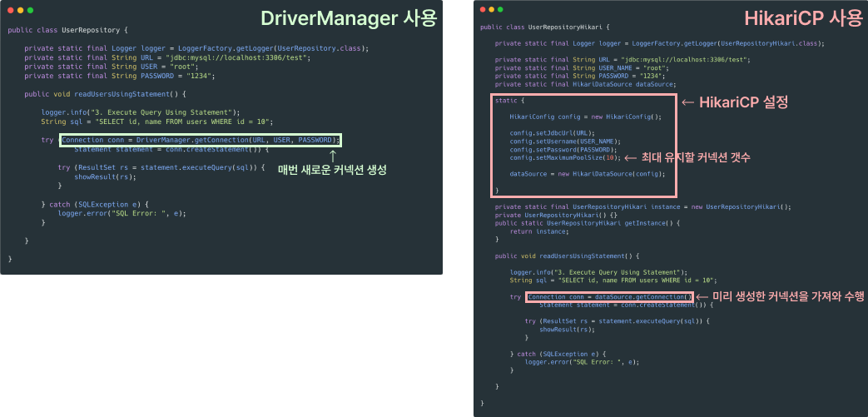Click readUsersUsingStatement() declaration in UserRepository window
868x417 pixels.
[105, 94]
